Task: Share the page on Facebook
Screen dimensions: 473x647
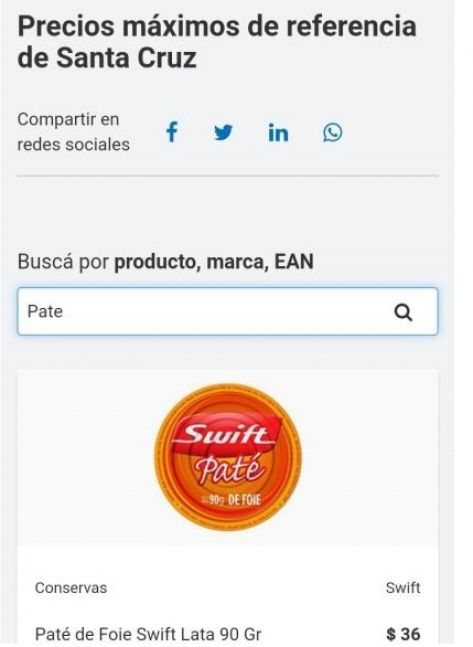Action: (172, 132)
